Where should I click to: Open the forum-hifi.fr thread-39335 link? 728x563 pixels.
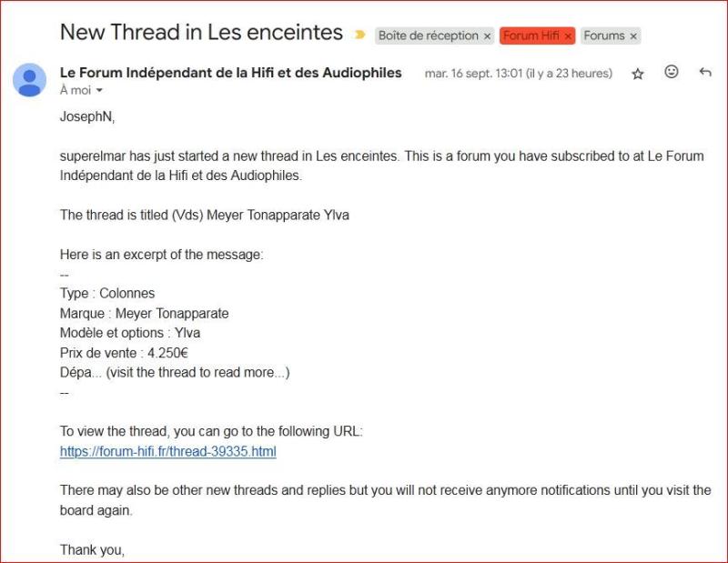point(168,452)
